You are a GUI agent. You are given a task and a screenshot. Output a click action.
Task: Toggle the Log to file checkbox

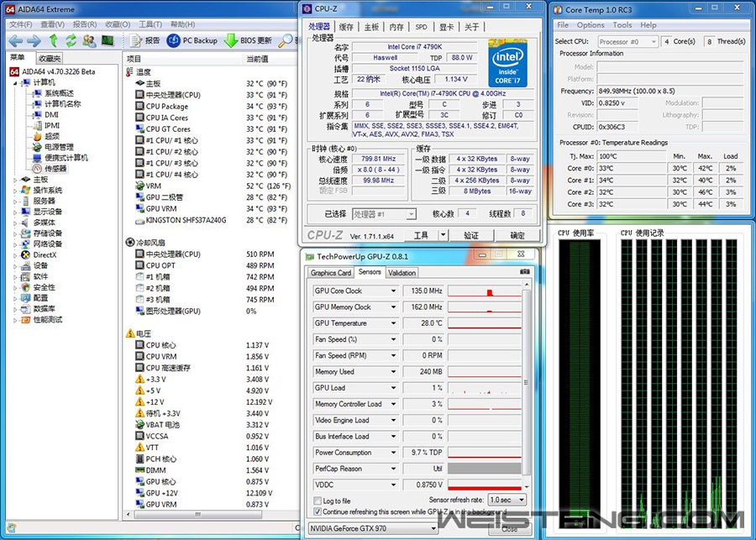pos(318,501)
